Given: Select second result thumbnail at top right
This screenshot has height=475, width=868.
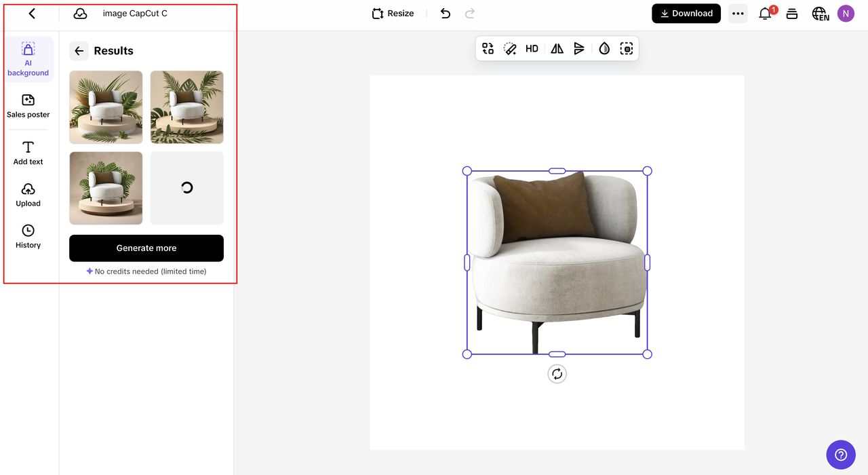Looking at the screenshot, I should coord(186,107).
